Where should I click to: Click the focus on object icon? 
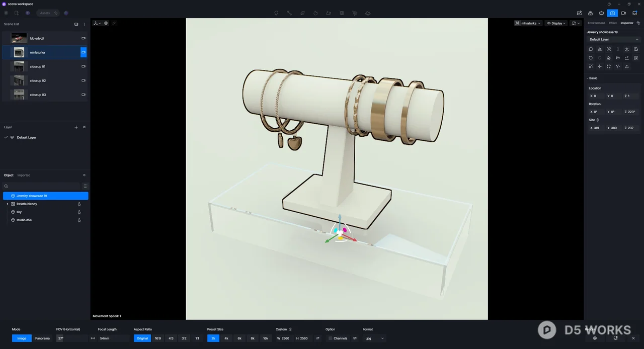tap(609, 49)
